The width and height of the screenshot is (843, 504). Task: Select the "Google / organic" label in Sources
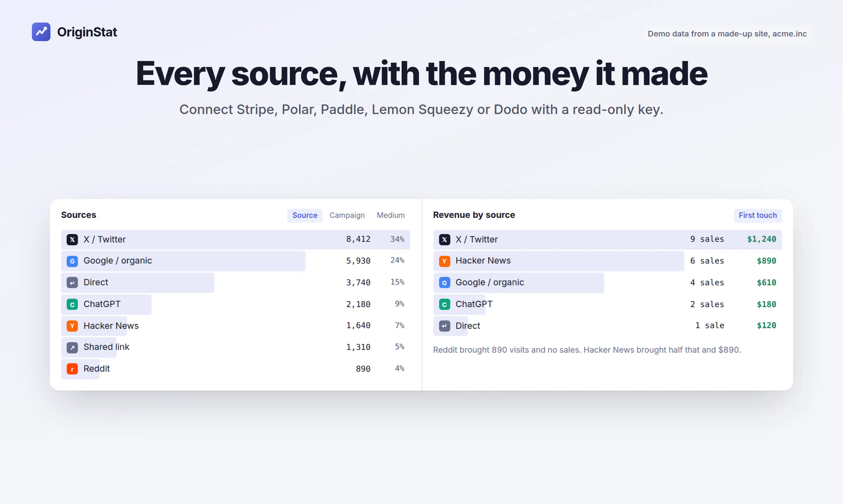[117, 261]
